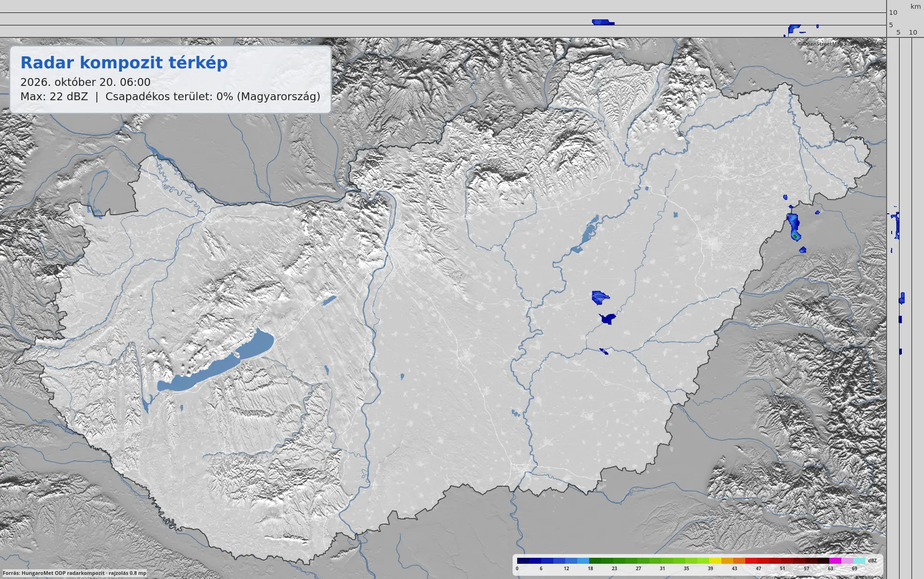Pick the yellow segment of the dBZ colorbar
The width and height of the screenshot is (924, 579).
click(x=715, y=561)
